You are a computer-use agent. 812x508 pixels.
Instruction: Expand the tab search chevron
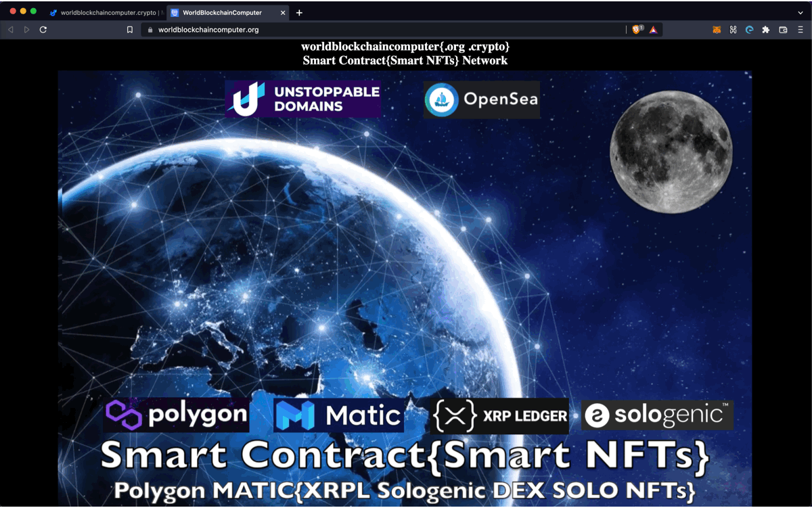(x=800, y=13)
